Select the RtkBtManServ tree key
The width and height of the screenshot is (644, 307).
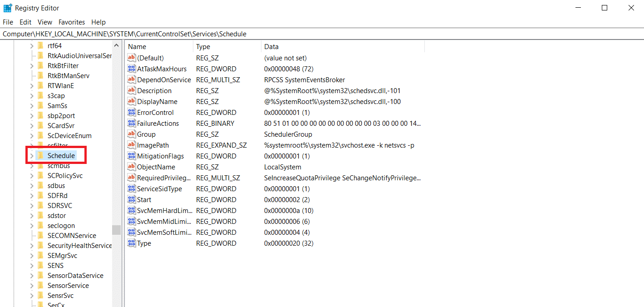(x=69, y=76)
